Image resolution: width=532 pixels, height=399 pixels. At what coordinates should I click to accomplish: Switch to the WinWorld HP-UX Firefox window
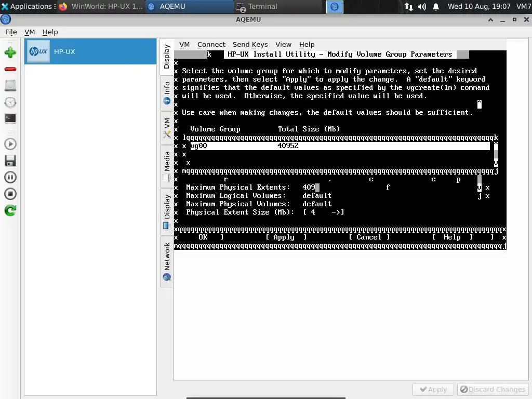click(x=101, y=6)
